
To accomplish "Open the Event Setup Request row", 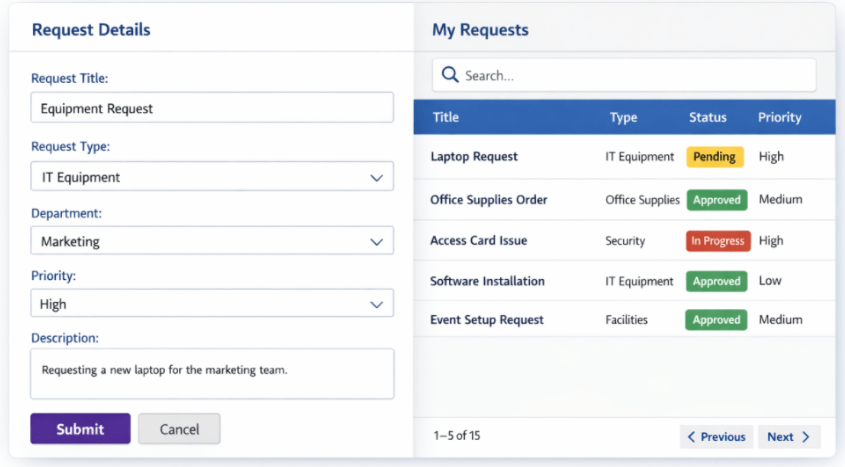I will [625, 319].
